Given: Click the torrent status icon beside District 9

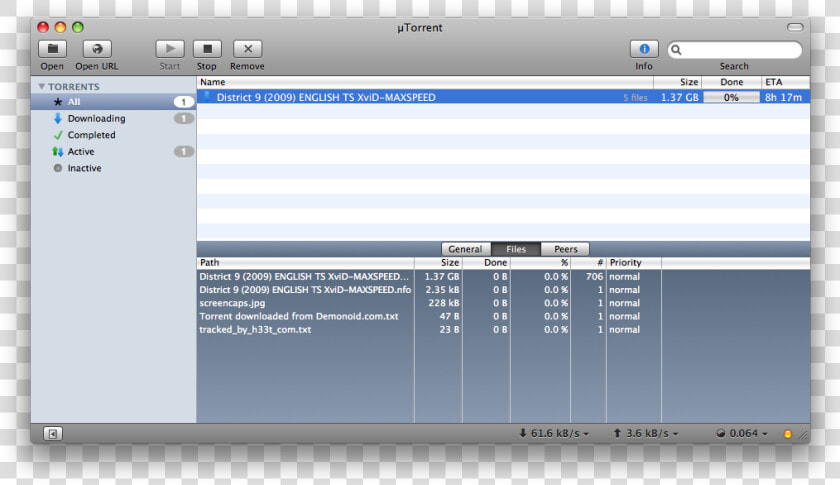Looking at the screenshot, I should pyautogui.click(x=207, y=96).
